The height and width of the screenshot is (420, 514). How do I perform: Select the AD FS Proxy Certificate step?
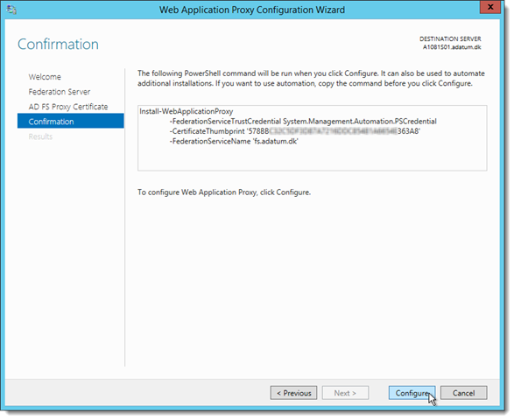coord(68,107)
